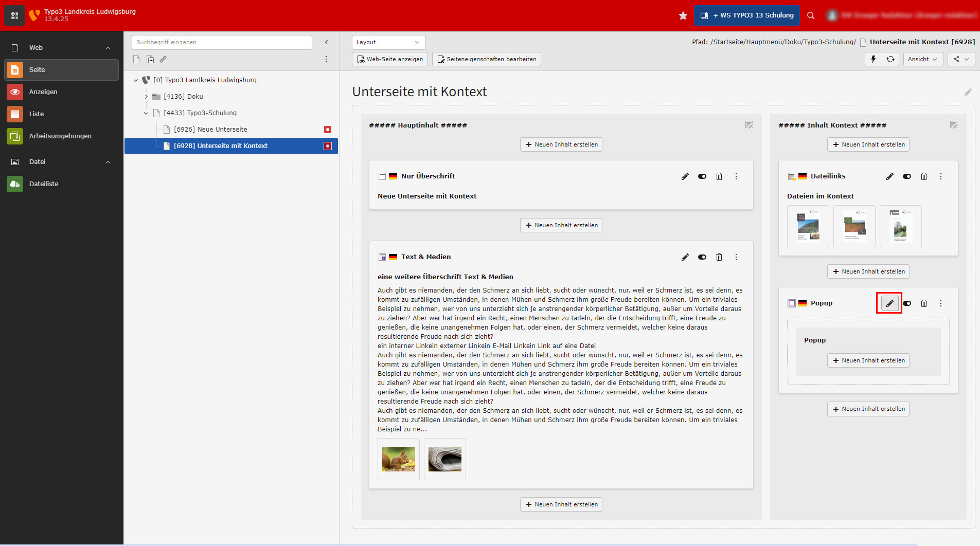Open the search magnifier in top bar
Screen dimensions: 980x546
[x=811, y=15]
